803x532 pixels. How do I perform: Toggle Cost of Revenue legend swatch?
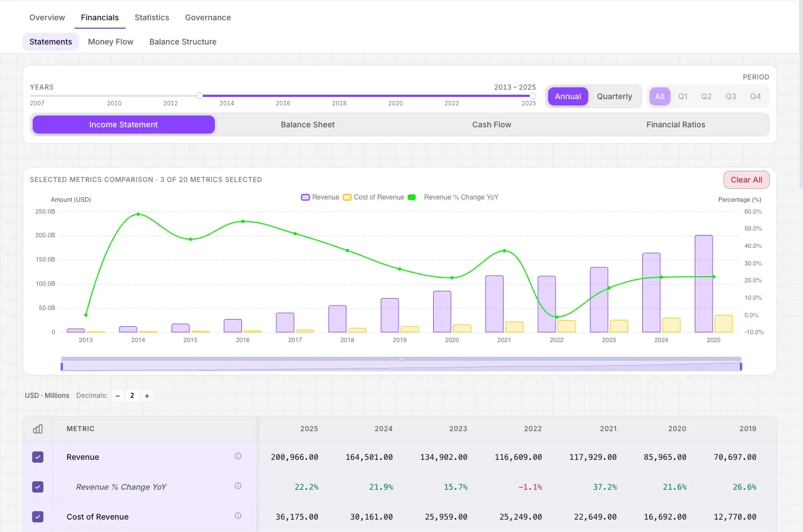[347, 197]
